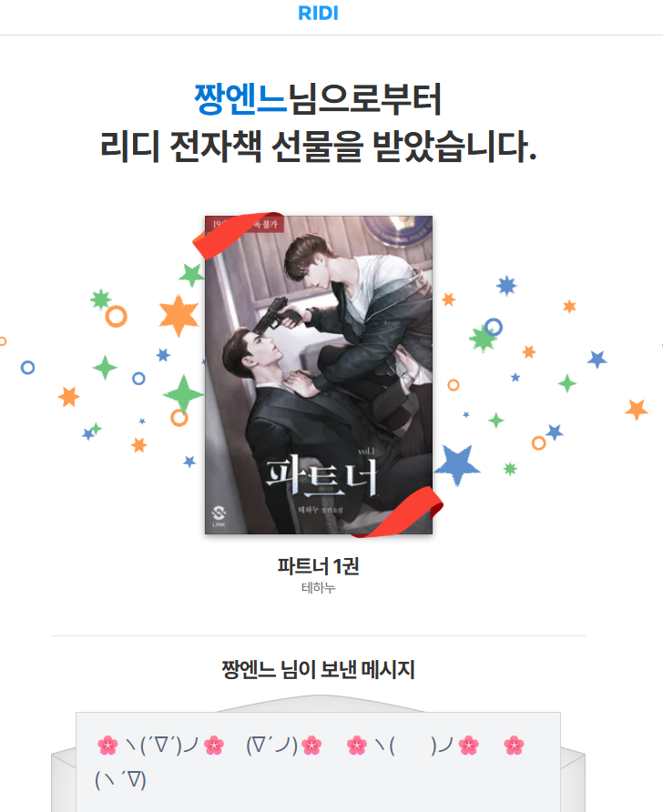
Task: Click the 리디 전자책 선물을 받았습니다 headline
Action: tap(318, 146)
